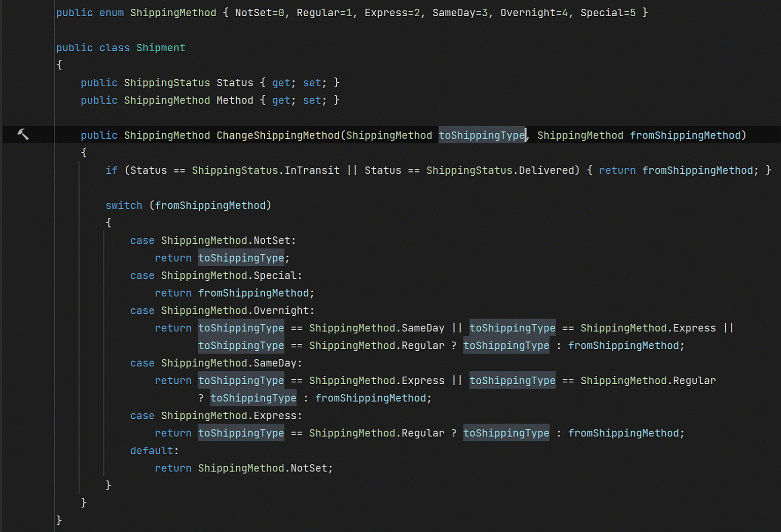Click the ShippingMethod enum name in its declaration

tap(173, 13)
